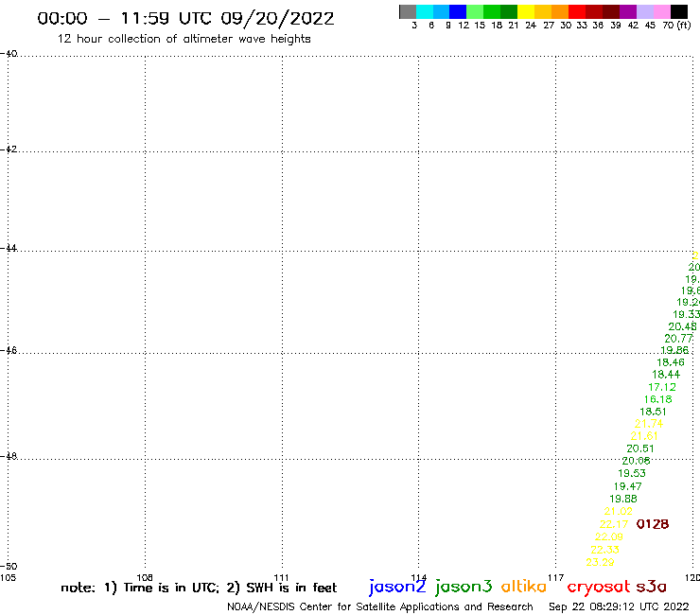Click the 20.48 wave height value

pyautogui.click(x=682, y=327)
